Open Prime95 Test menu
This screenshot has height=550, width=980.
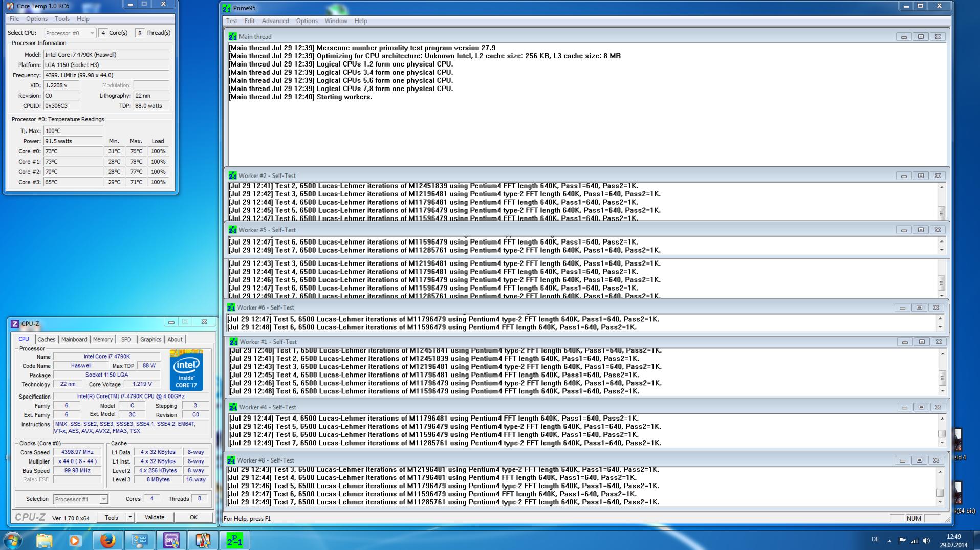click(232, 21)
